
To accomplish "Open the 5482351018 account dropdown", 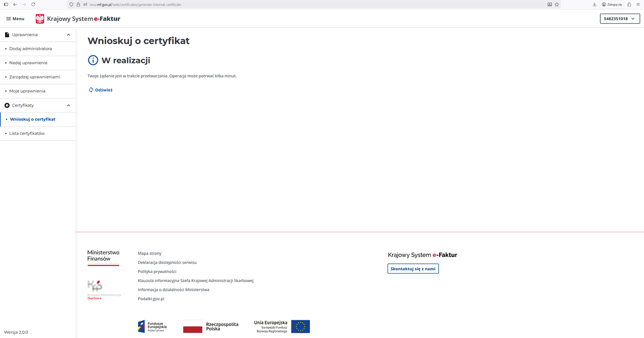I will click(x=619, y=19).
